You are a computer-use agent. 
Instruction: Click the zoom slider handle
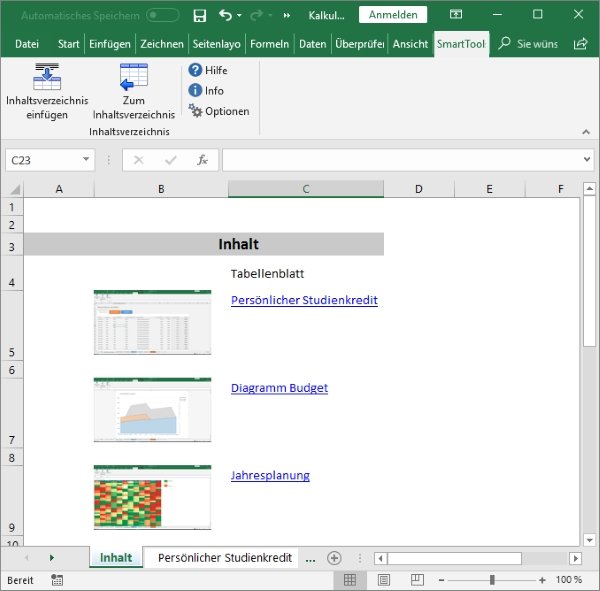[492, 580]
